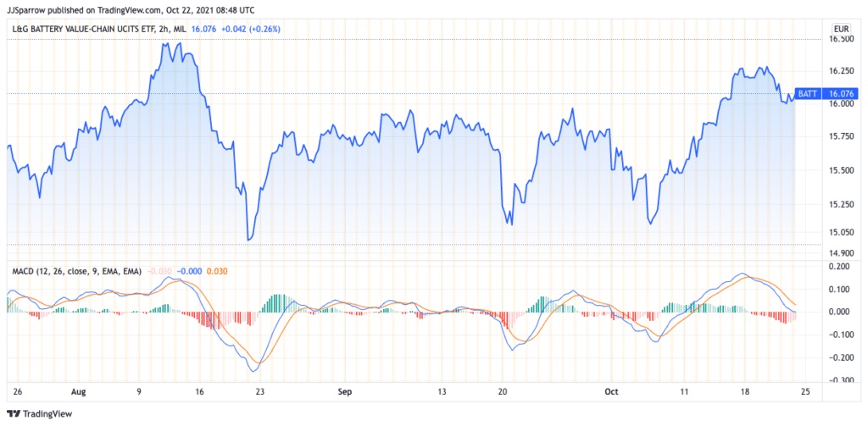Click the 0.200 MACD axis label
Image resolution: width=868 pixels, height=426 pixels.
click(838, 266)
